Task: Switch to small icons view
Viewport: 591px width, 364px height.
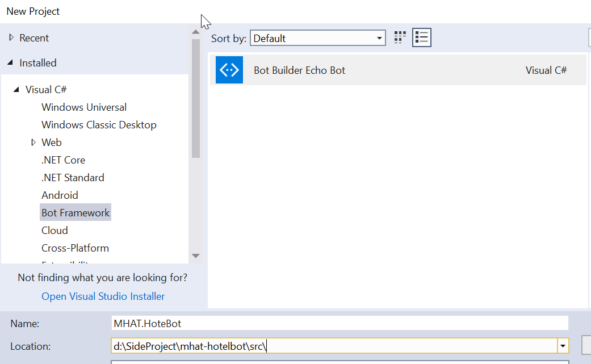Action: (x=400, y=37)
